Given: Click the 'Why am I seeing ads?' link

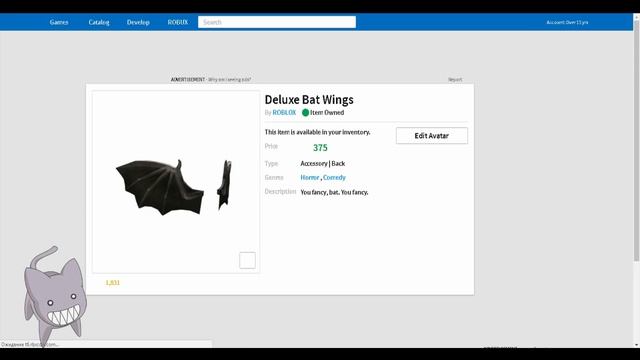Looking at the screenshot, I should coord(229,80).
